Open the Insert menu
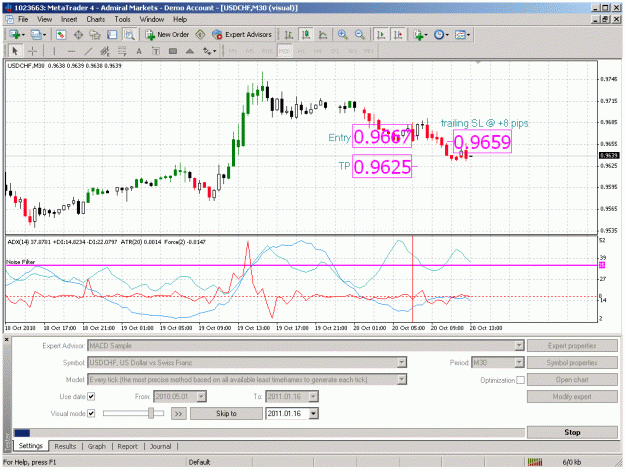Screen dimensions: 625x470 coord(69,19)
